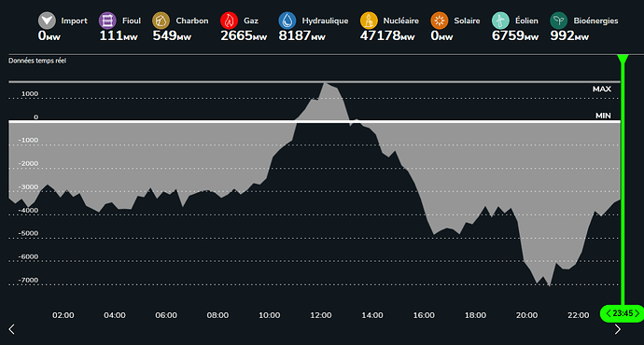Click the Nucléaire label
The image size is (644, 345).
(400, 21)
